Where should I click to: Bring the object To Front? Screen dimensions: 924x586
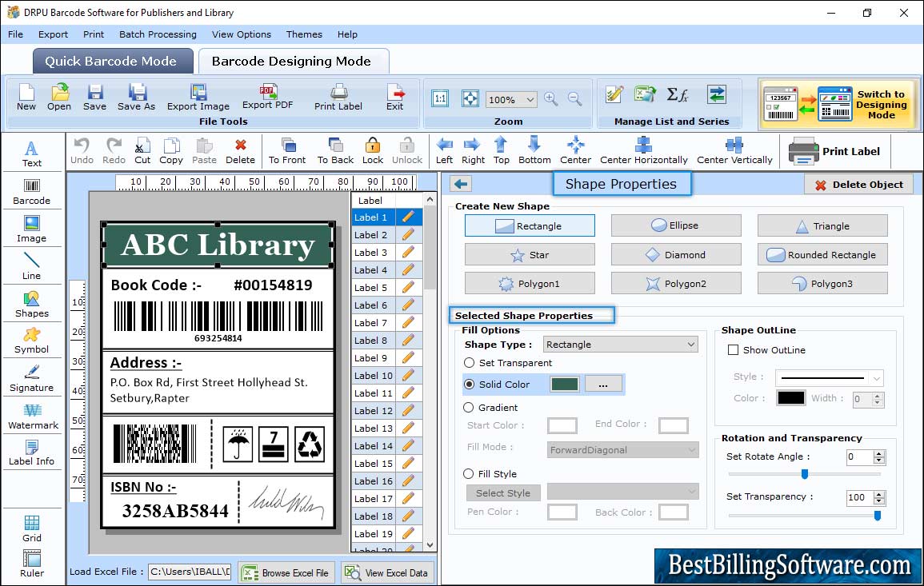pos(287,151)
